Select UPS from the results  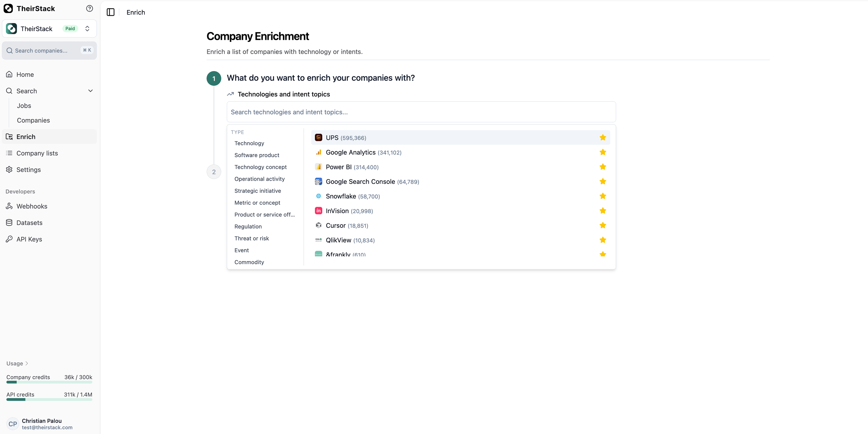[460, 138]
